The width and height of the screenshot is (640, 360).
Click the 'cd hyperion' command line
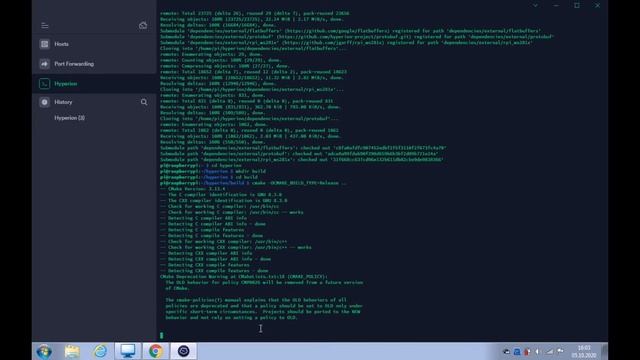[201, 165]
